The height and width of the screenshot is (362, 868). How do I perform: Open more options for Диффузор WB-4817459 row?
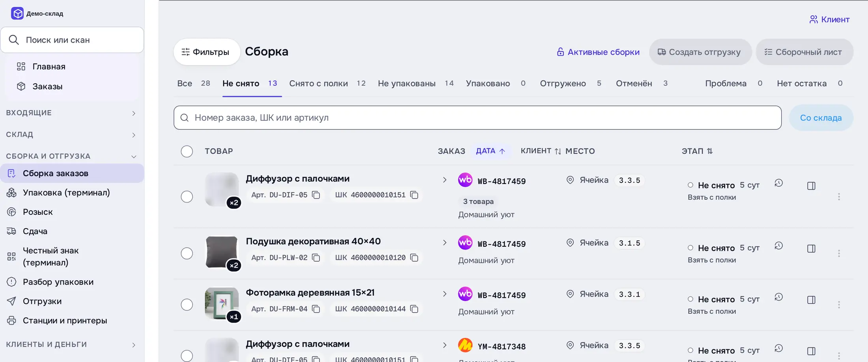(839, 197)
